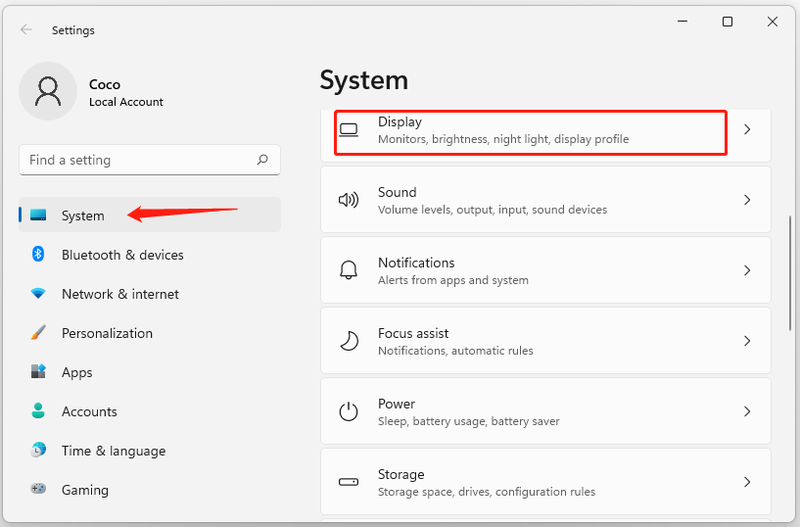
Task: Click the Display laptop icon
Action: pyautogui.click(x=349, y=130)
